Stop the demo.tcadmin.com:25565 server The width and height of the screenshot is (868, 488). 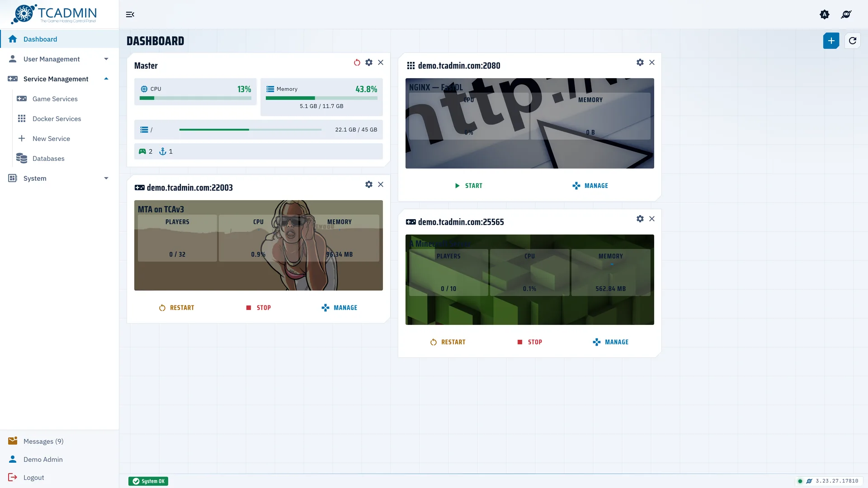pos(529,342)
